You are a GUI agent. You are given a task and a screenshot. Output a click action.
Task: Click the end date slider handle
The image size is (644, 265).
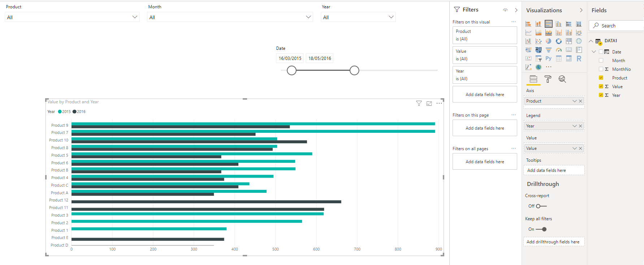(354, 70)
